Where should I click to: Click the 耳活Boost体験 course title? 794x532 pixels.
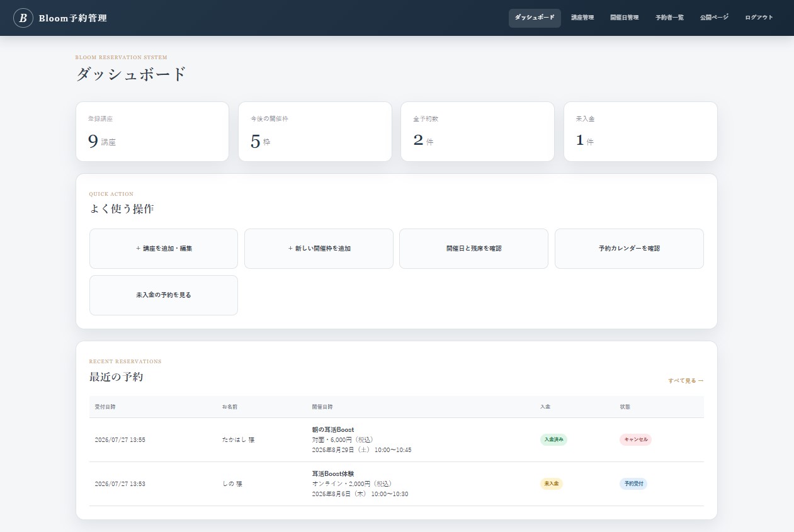333,473
